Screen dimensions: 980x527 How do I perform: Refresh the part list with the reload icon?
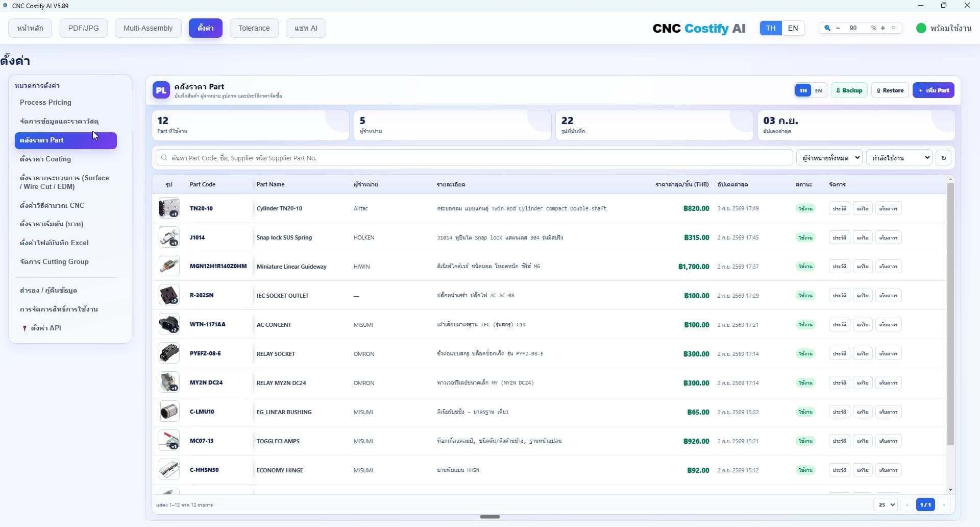point(943,158)
